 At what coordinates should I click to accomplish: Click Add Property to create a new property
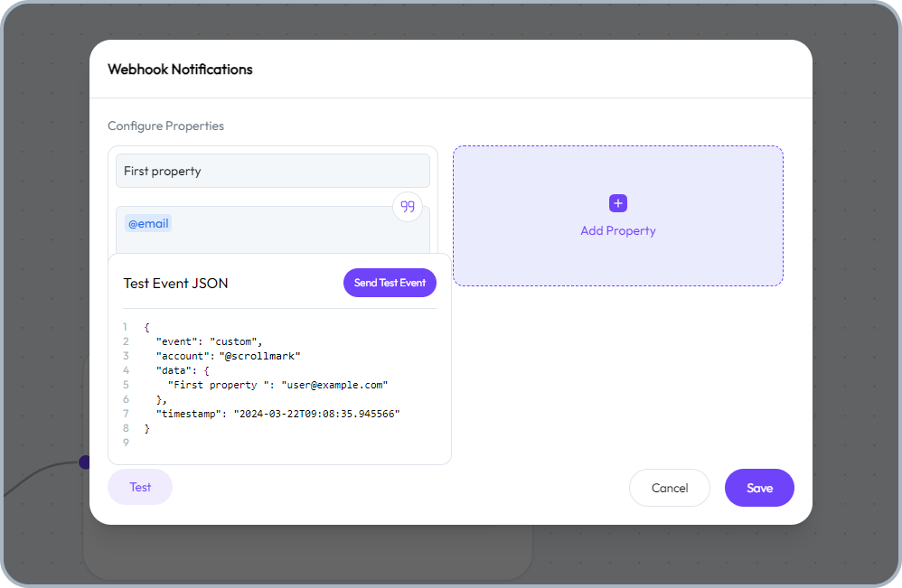click(617, 230)
